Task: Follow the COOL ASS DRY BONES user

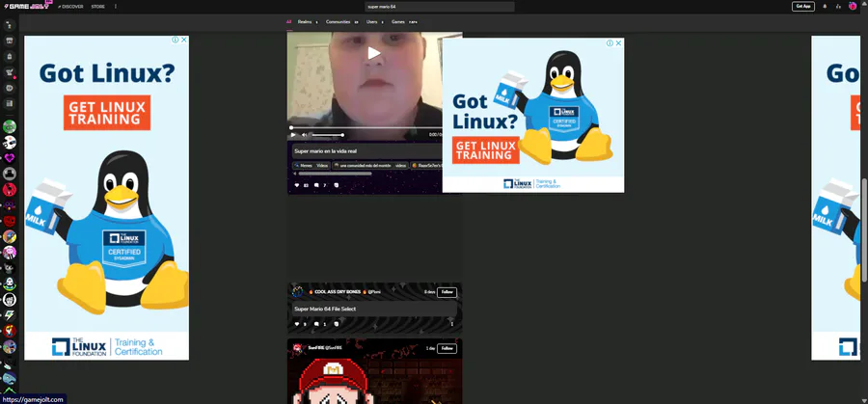Action: click(447, 291)
